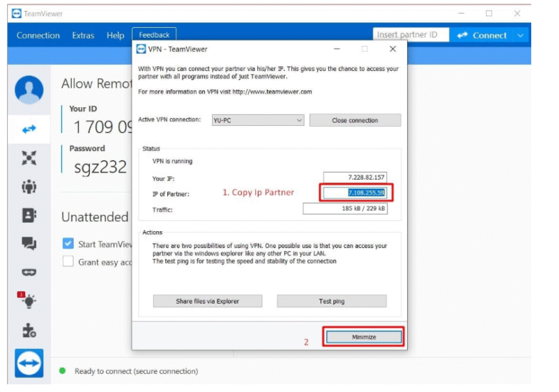Image resolution: width=559 pixels, height=392 pixels.
Task: Click the large TeamViewer logo at sidebar bottom
Action: point(29,363)
